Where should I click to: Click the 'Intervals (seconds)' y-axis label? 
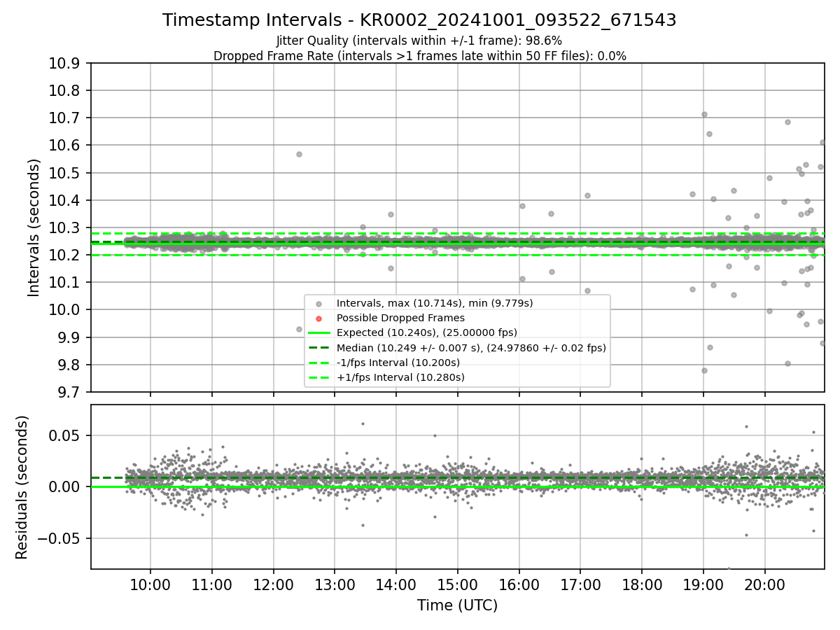tap(34, 227)
